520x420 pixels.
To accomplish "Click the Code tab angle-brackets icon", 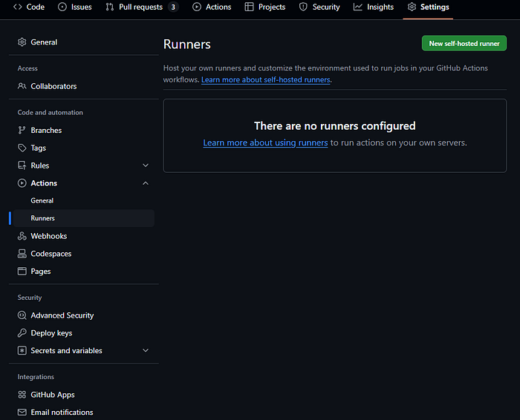I will [18, 7].
